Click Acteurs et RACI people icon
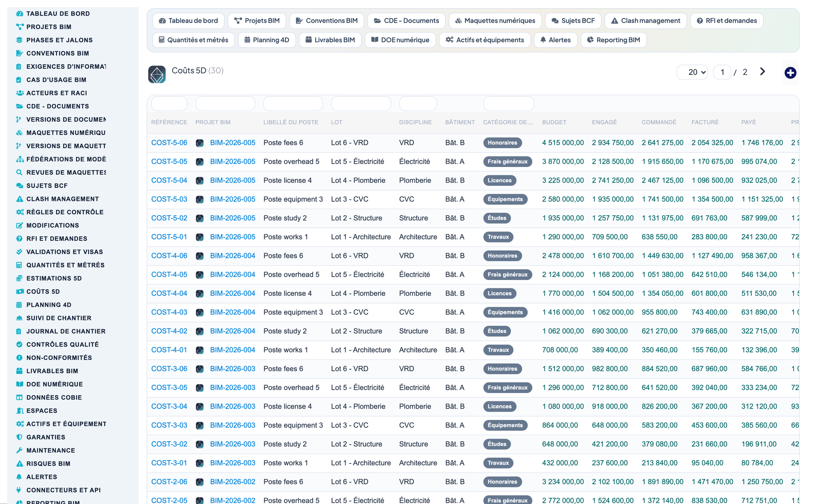 [19, 93]
